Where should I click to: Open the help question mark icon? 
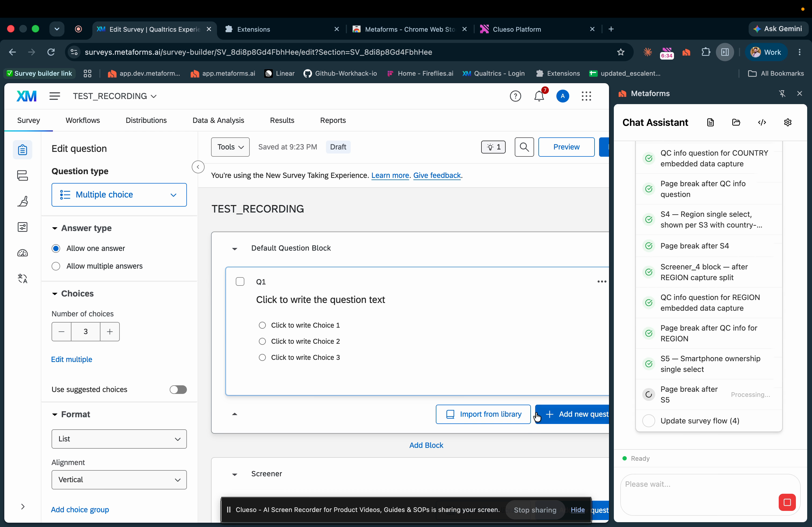(515, 96)
